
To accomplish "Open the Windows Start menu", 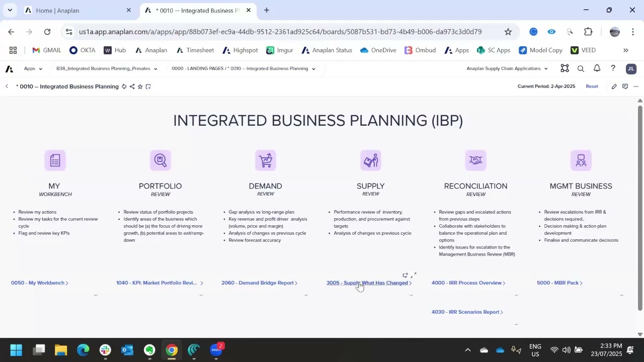I will point(16,350).
